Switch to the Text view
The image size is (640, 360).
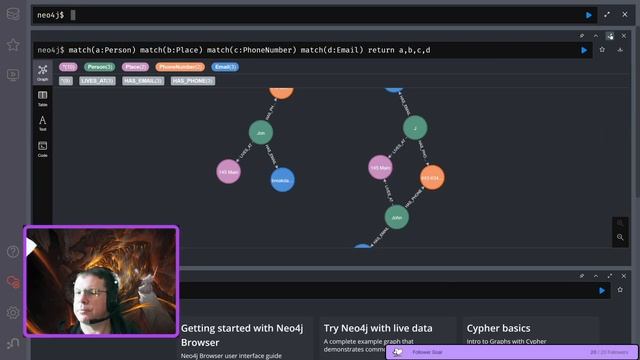[42, 123]
